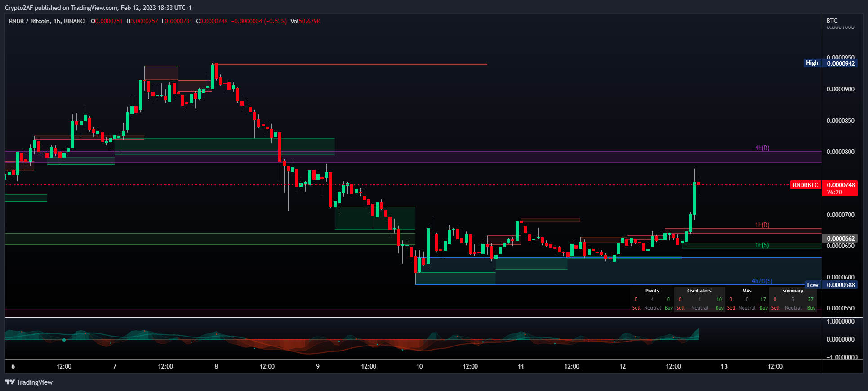868x391 pixels.
Task: Click the MAs Buy count 17
Action: point(763,299)
